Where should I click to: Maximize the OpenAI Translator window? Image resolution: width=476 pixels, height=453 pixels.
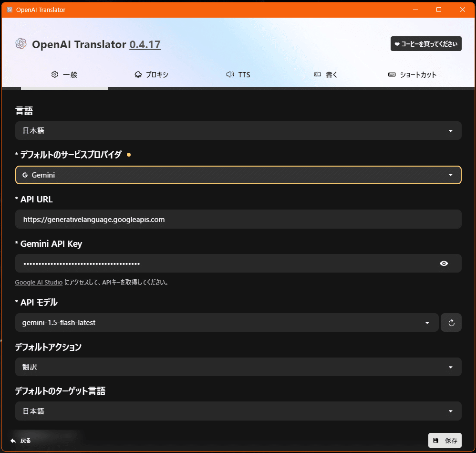[439, 10]
